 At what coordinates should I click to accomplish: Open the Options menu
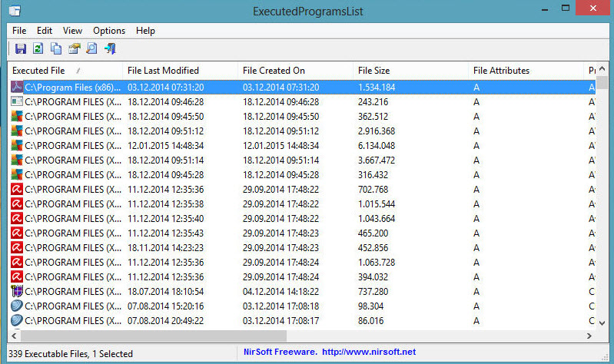pyautogui.click(x=109, y=31)
